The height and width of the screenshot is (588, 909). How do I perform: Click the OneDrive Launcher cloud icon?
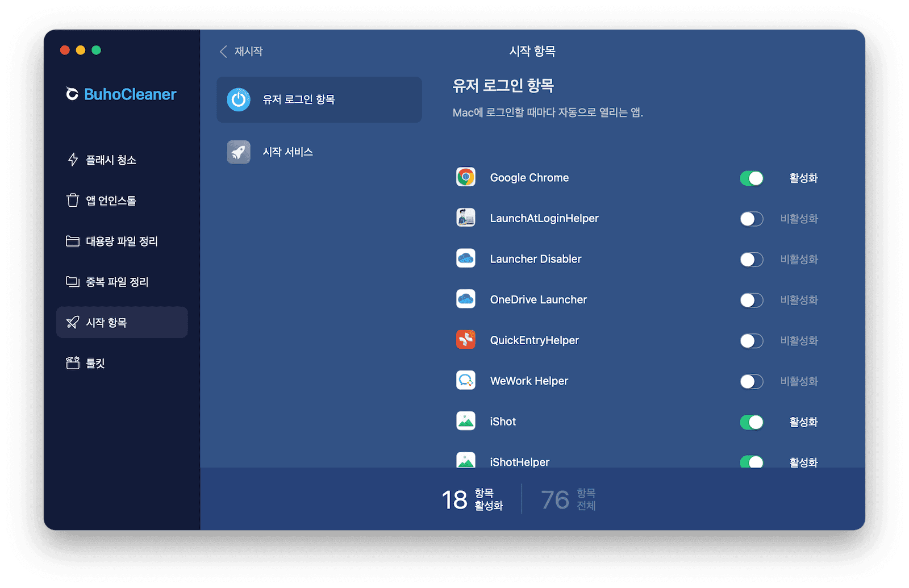tap(466, 299)
